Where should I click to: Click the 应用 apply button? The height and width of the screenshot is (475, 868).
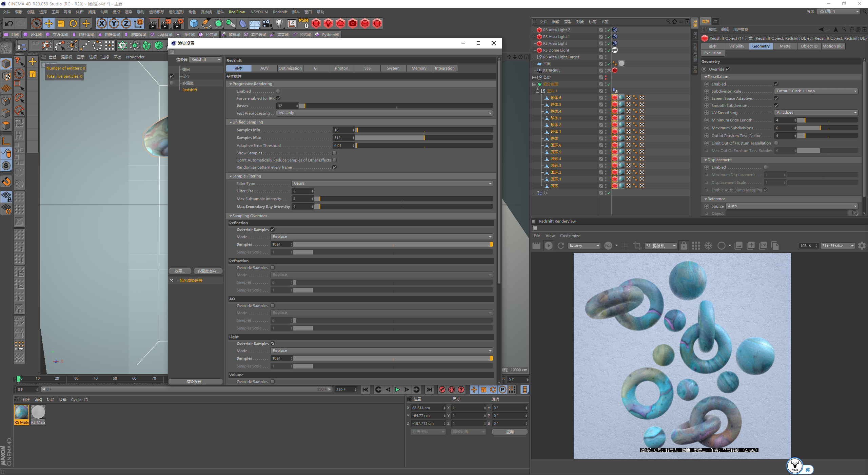509,432
